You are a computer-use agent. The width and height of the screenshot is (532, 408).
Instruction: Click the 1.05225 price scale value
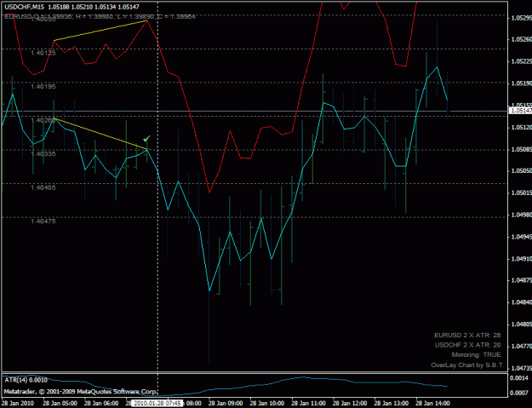pos(521,61)
